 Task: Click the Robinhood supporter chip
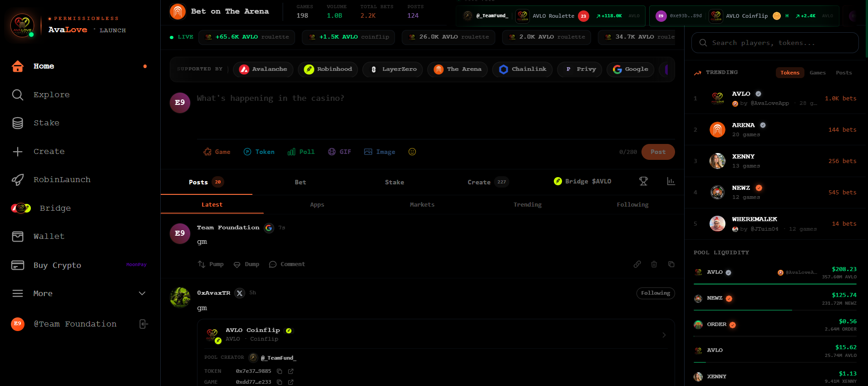[328, 69]
